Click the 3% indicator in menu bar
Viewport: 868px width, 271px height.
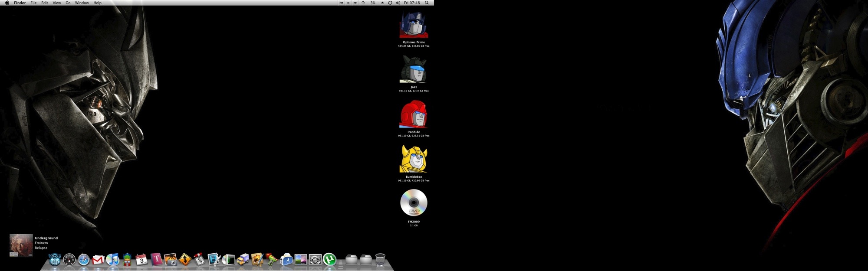click(373, 3)
